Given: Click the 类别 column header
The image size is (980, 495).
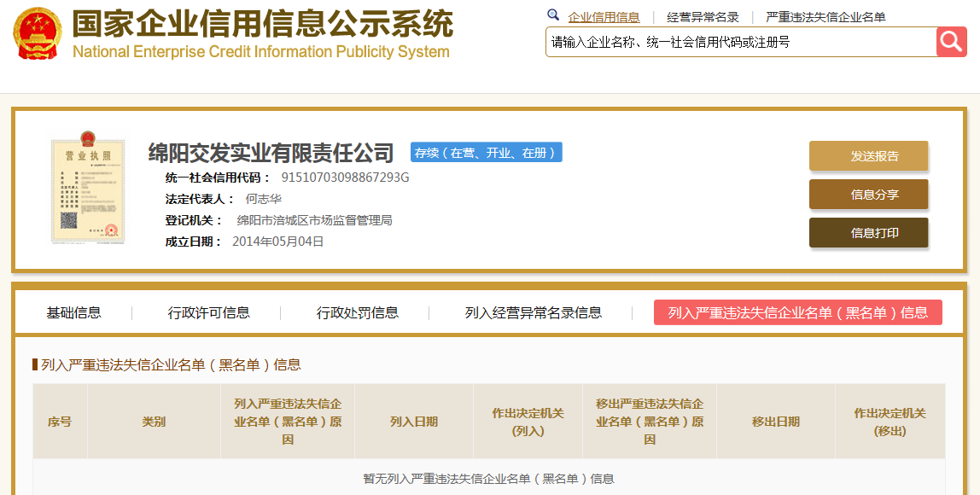Looking at the screenshot, I should pos(154,422).
